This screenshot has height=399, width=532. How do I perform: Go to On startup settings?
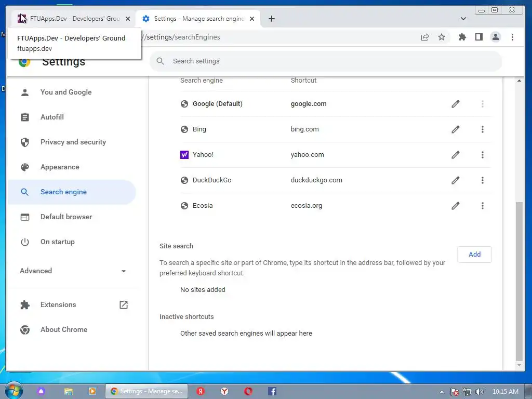(x=57, y=242)
